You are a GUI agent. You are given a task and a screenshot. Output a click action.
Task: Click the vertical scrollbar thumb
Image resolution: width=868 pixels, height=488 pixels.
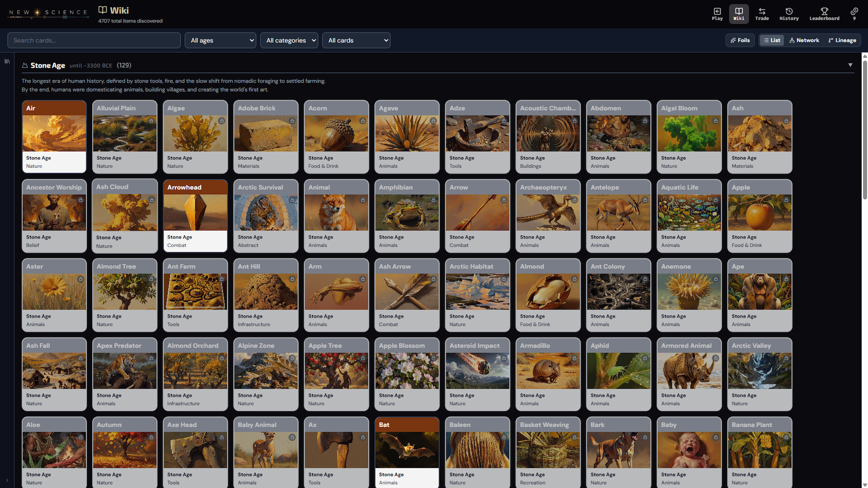click(x=865, y=129)
